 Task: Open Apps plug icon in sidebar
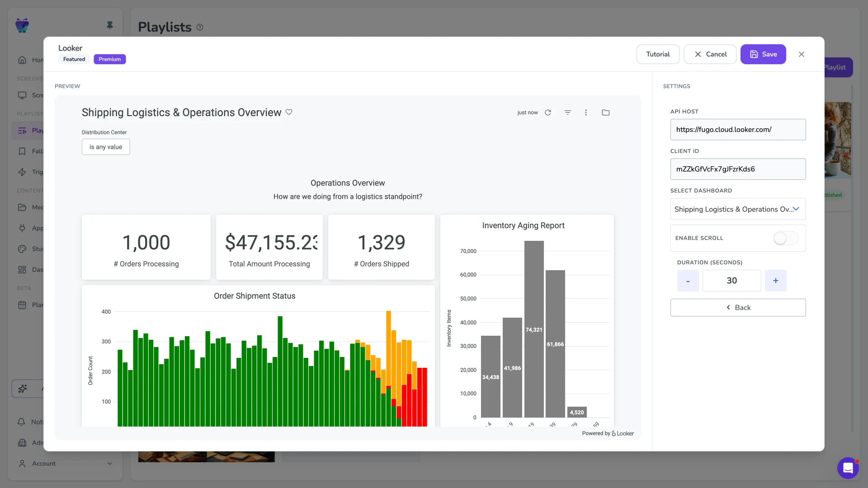point(22,228)
